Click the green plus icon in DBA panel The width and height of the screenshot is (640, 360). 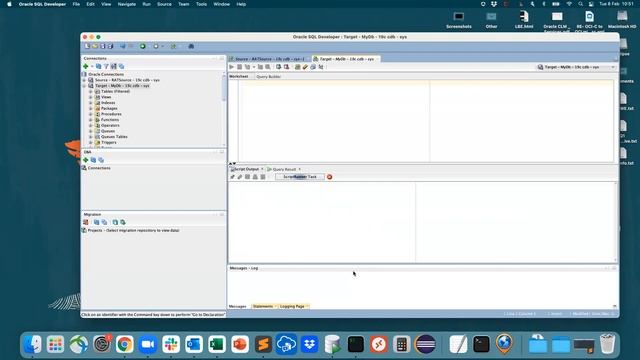click(86, 160)
